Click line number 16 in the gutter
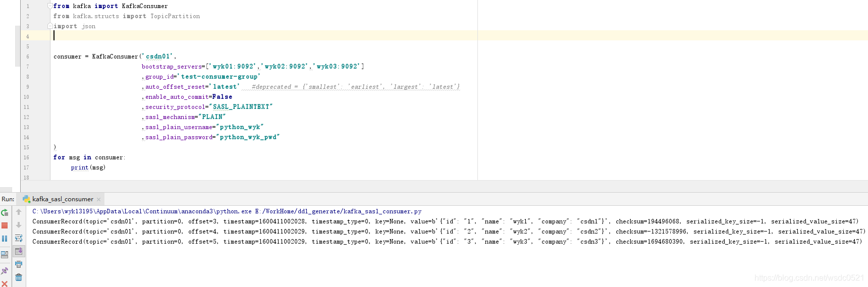This screenshot has width=868, height=287. (x=26, y=157)
